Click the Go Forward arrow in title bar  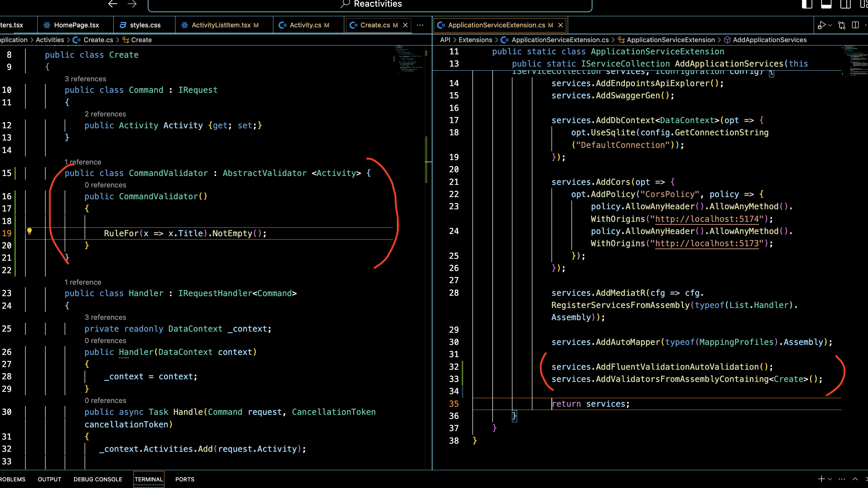pos(132,4)
